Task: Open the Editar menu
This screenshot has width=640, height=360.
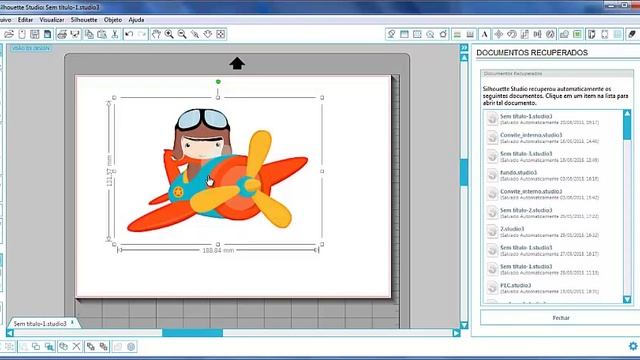Action: [x=25, y=20]
